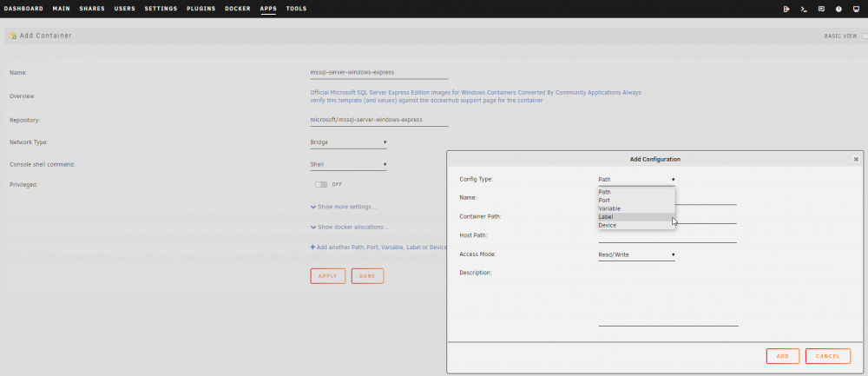Expand Show docker allocations
Viewport: 868px width, 376px height.
(350, 227)
